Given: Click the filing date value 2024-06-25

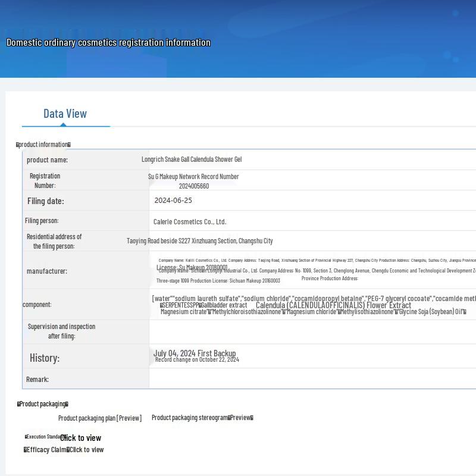Looking at the screenshot, I should (173, 201).
